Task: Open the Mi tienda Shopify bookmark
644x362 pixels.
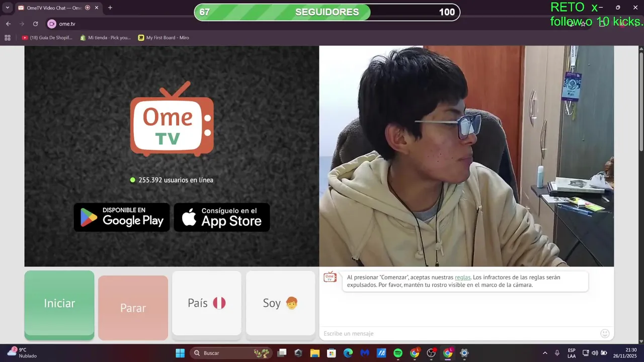Action: click(106, 38)
